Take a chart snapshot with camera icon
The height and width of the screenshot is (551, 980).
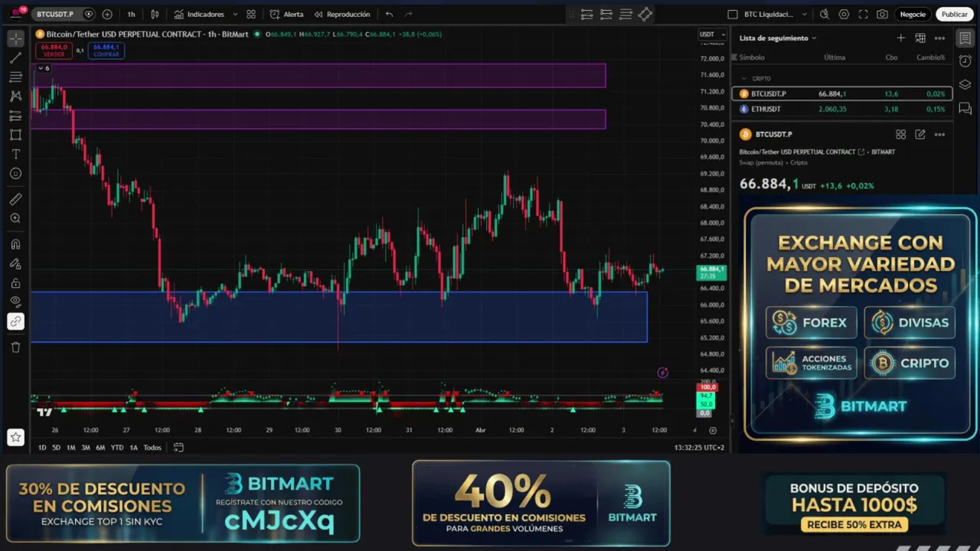click(882, 14)
